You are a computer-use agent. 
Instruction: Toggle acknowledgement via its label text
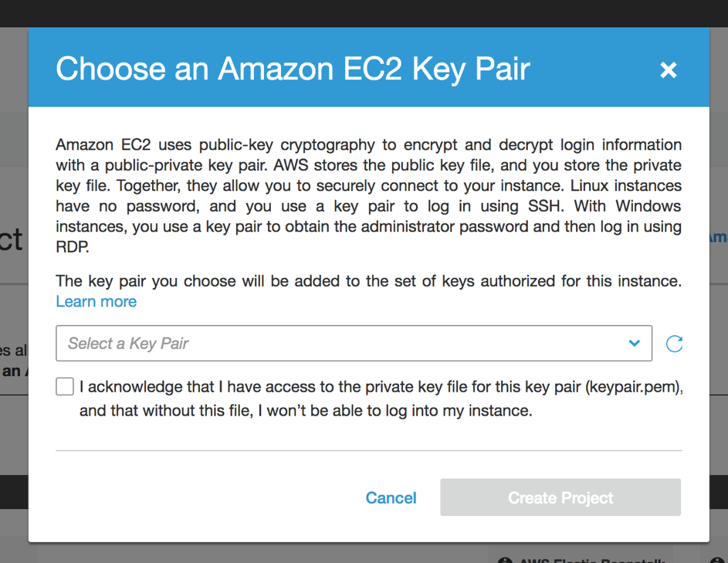tap(381, 399)
